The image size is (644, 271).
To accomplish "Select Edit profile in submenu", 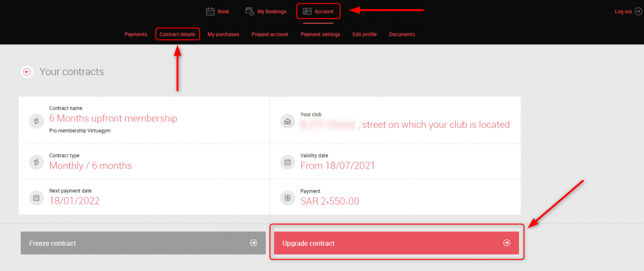I will coord(364,34).
